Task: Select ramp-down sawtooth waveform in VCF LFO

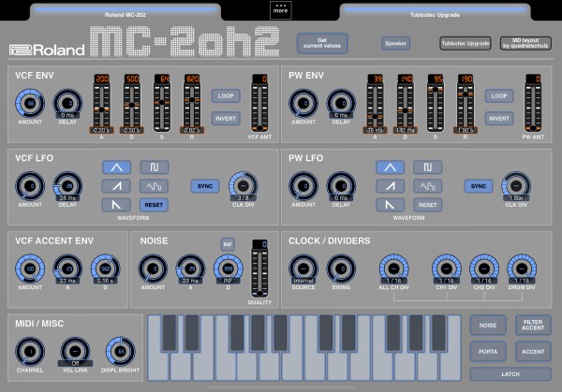Action: (116, 205)
